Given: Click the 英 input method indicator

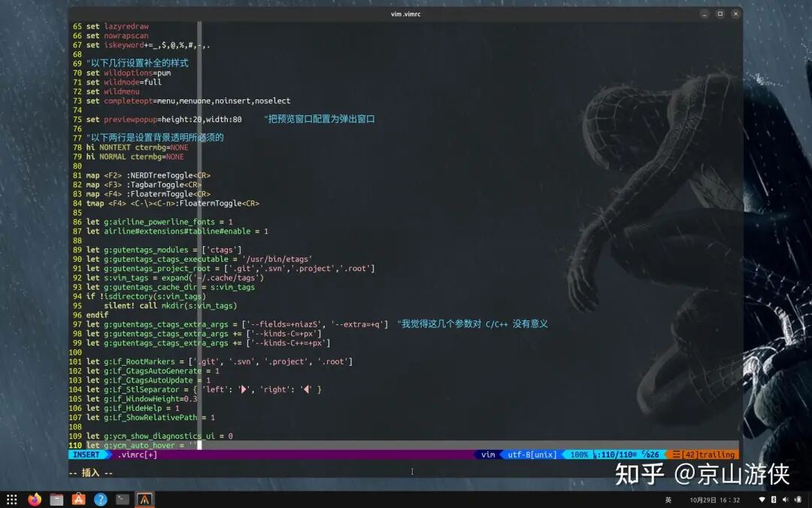Looking at the screenshot, I should (x=668, y=500).
